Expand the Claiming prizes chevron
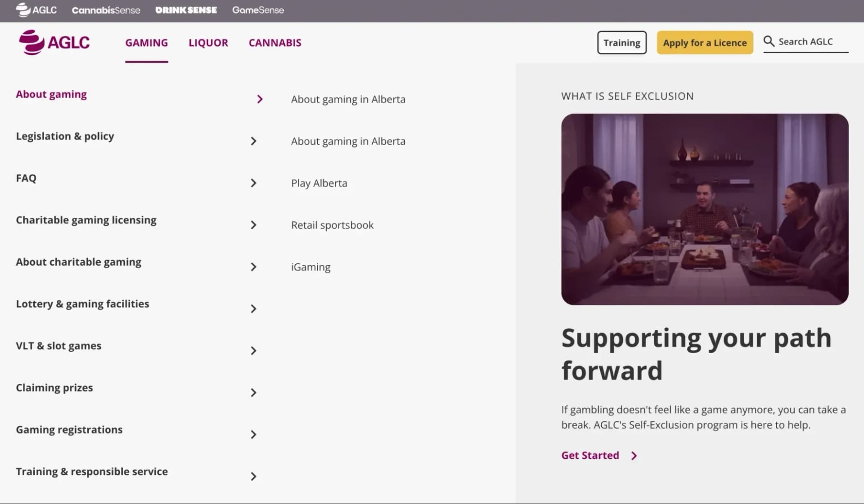This screenshot has height=504, width=864. click(253, 392)
